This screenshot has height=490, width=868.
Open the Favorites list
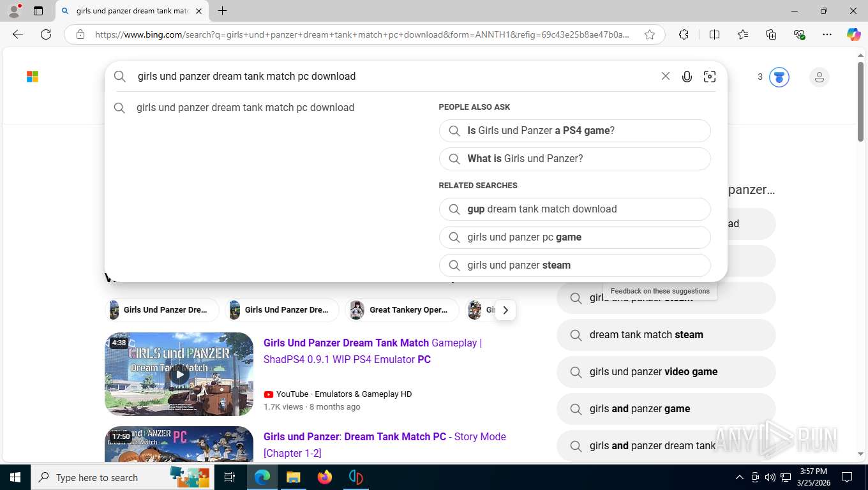743,34
